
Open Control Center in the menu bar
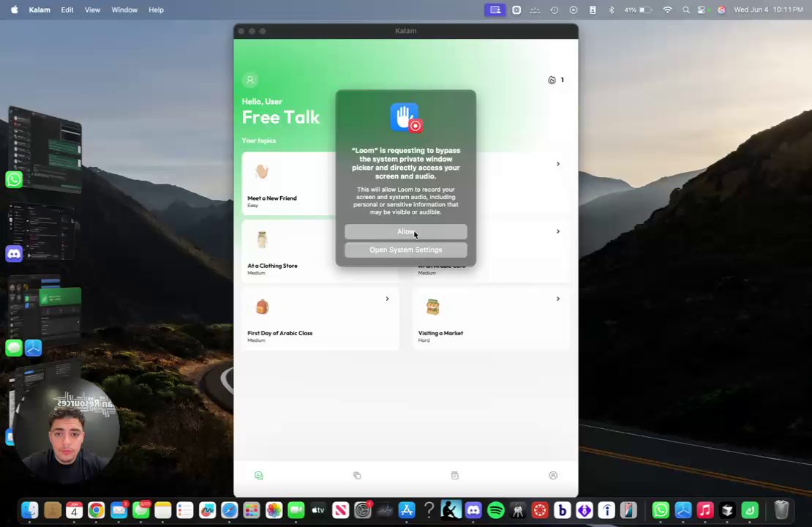click(702, 10)
